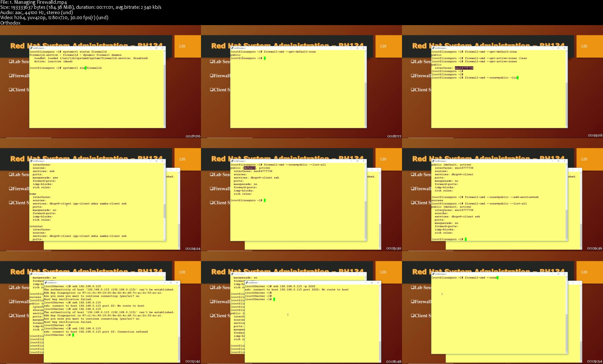Image resolution: width=603 pixels, height=364 pixels.
Task: Click the 'firewall-cmd --get-default-zone' command in the 00:02:12 frame
Action: tap(290, 51)
